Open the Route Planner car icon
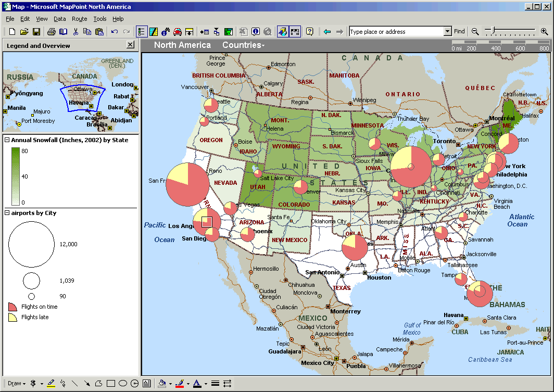 point(178,32)
